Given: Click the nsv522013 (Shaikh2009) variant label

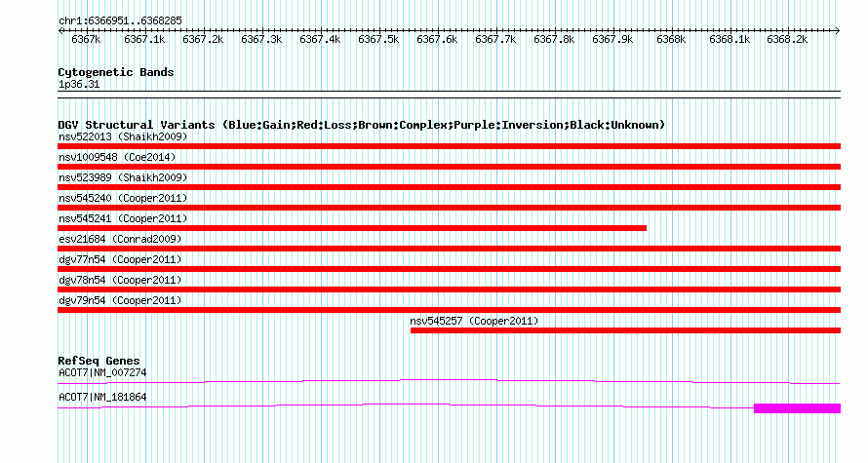Looking at the screenshot, I should (x=123, y=136).
